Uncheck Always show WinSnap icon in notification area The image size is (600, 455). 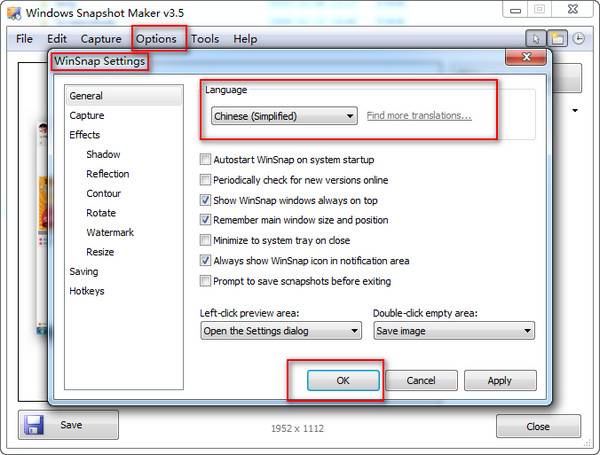[x=205, y=261]
